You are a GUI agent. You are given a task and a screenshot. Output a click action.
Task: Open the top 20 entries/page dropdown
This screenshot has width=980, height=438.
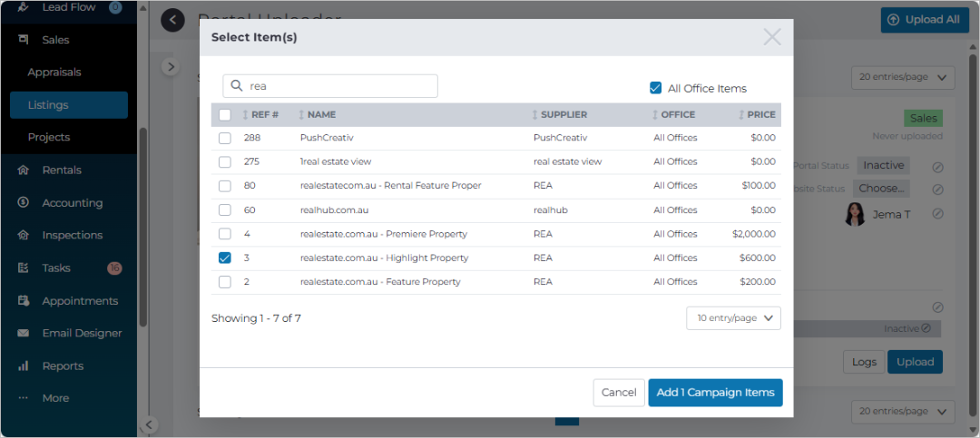903,77
